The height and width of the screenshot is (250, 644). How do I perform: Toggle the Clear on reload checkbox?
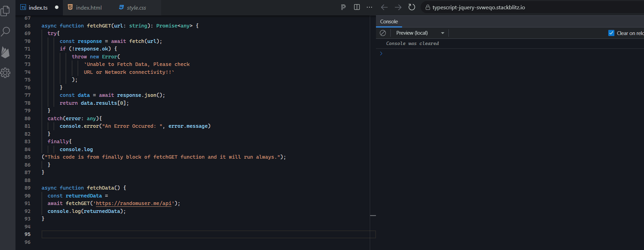[x=611, y=33]
